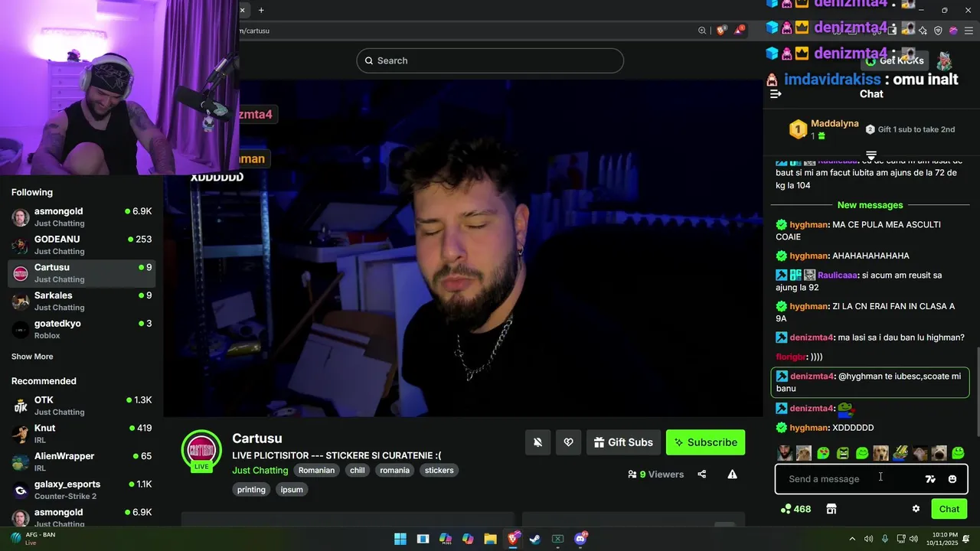Click hyghman username in AHAHAHAHAHAHA message

tap(808, 256)
